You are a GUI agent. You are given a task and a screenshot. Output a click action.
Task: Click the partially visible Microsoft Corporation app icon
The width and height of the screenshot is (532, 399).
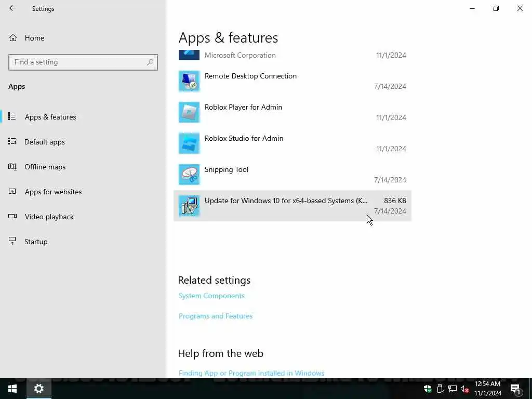[189, 55]
